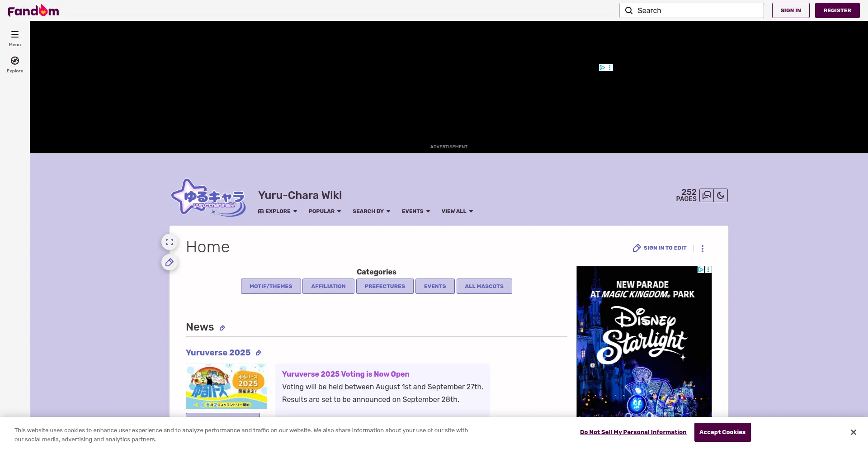Click the Prefectures category button
Screen dimensions: 868x449
(x=385, y=286)
